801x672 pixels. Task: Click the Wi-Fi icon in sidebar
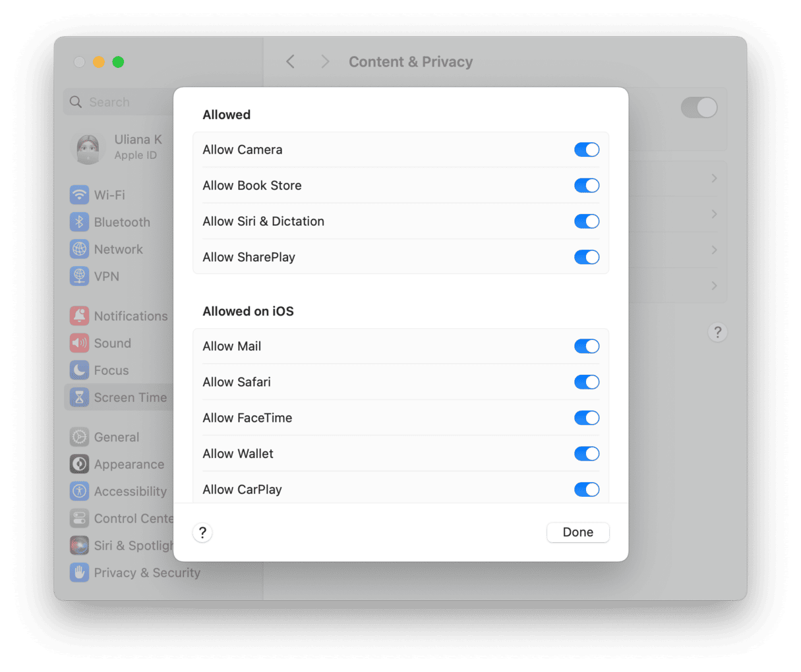pyautogui.click(x=79, y=195)
